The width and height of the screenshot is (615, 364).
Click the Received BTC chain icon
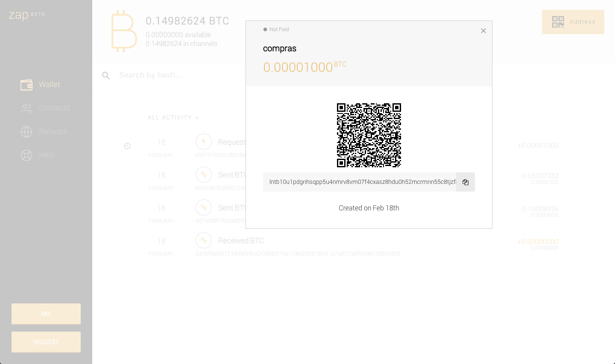(204, 240)
